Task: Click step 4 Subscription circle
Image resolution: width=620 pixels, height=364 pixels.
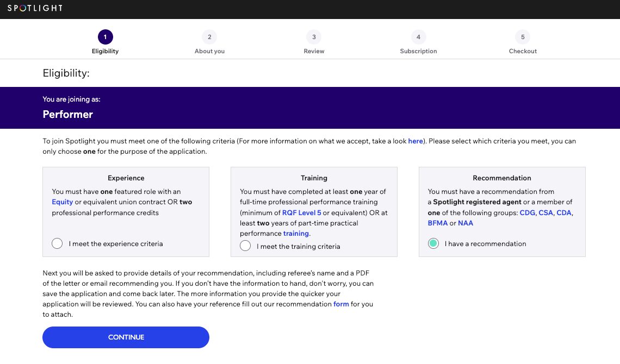Action: pos(418,36)
